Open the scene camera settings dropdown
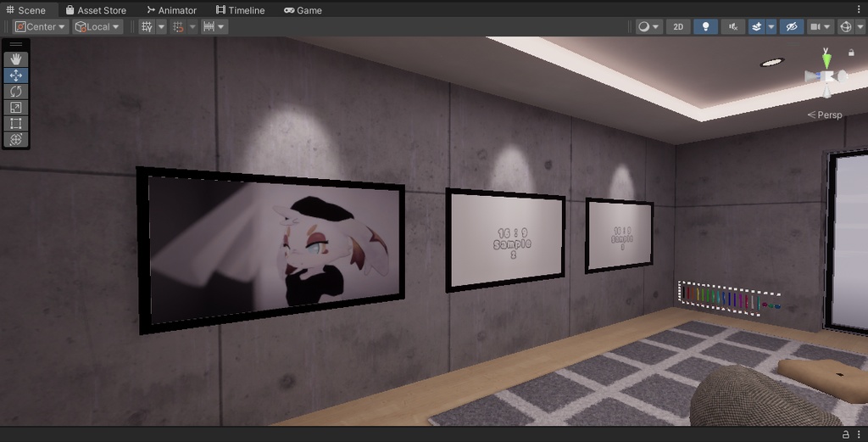This screenshot has width=868, height=442. pos(820,26)
